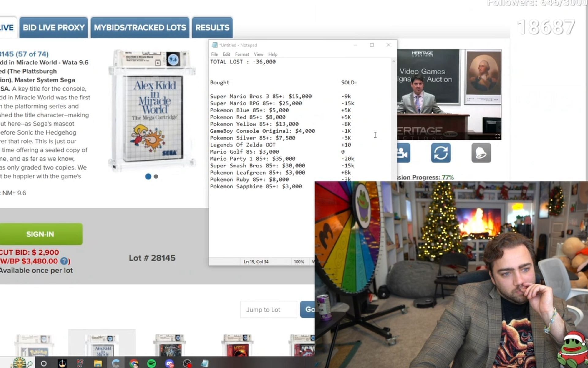Viewport: 588px width, 368px height.
Task: Open Notepad's Edit menu
Action: [x=226, y=54]
